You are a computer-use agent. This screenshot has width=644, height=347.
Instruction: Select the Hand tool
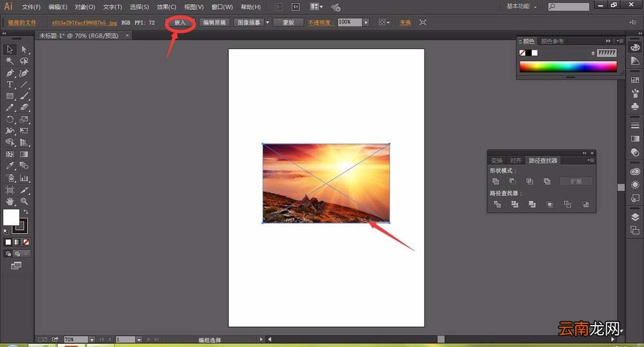coord(10,202)
